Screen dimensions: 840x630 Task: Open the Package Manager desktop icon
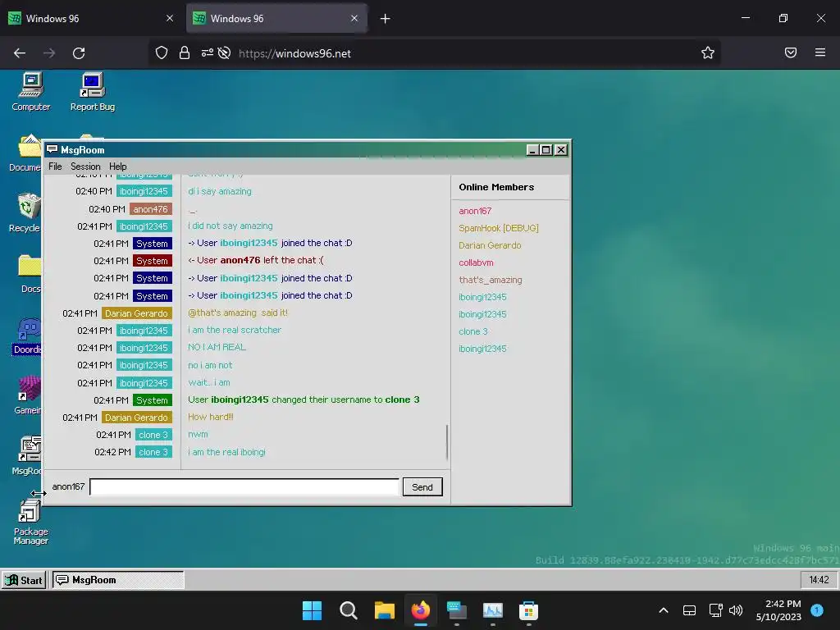tap(30, 521)
